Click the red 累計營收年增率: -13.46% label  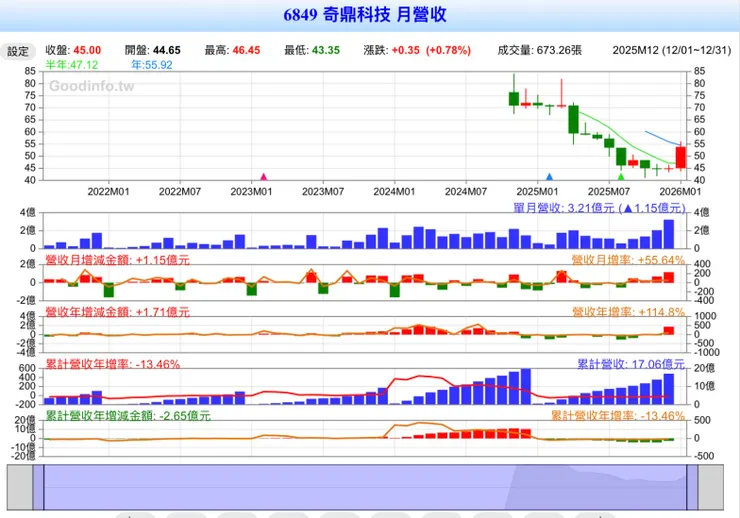113,364
